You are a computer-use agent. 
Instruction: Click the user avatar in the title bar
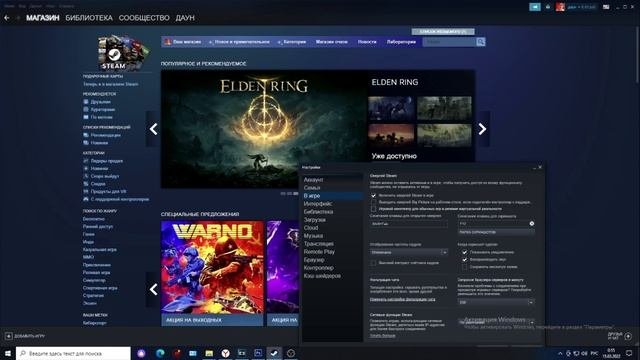coord(560,7)
